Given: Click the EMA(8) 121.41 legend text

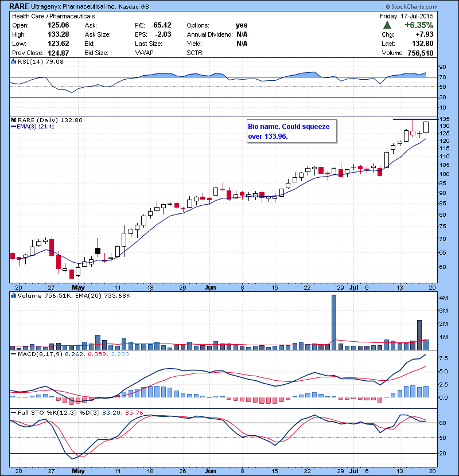Looking at the screenshot, I should (x=36, y=127).
